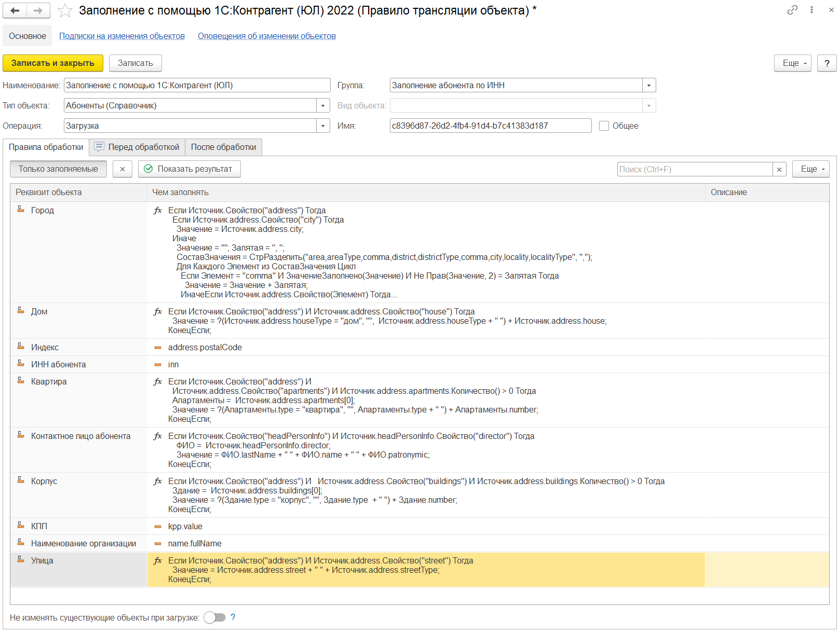Click into the Наименование text field
This screenshot has width=840, height=633.
click(197, 86)
